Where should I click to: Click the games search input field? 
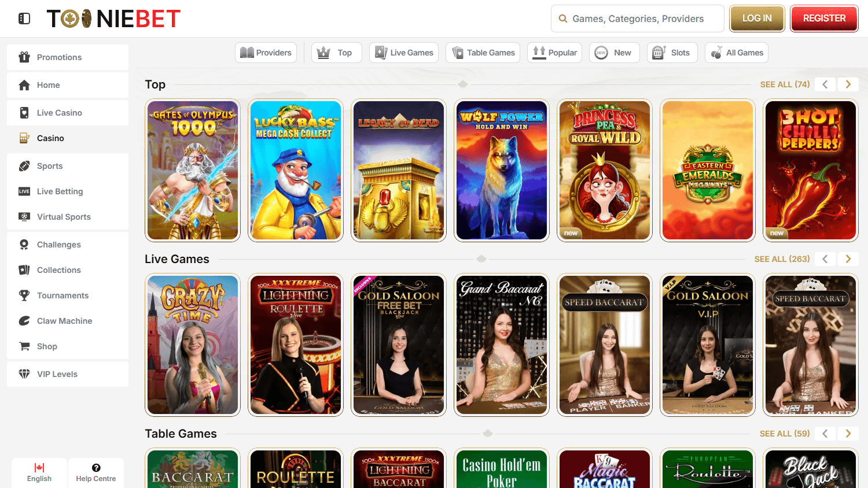(x=637, y=18)
